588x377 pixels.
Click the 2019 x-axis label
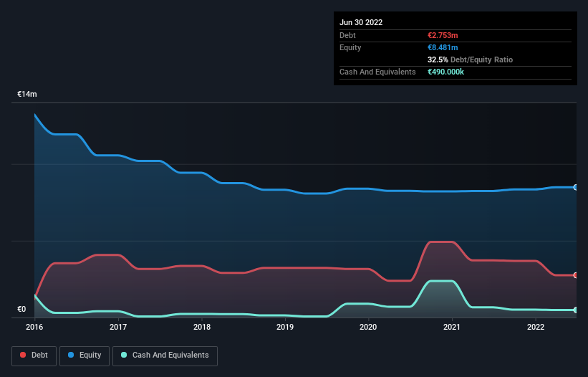285,327
